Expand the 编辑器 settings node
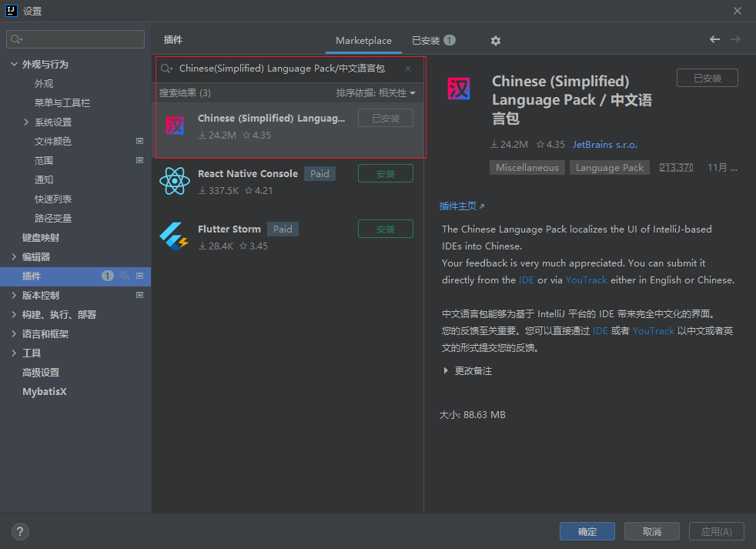This screenshot has width=756, height=549. [x=14, y=256]
